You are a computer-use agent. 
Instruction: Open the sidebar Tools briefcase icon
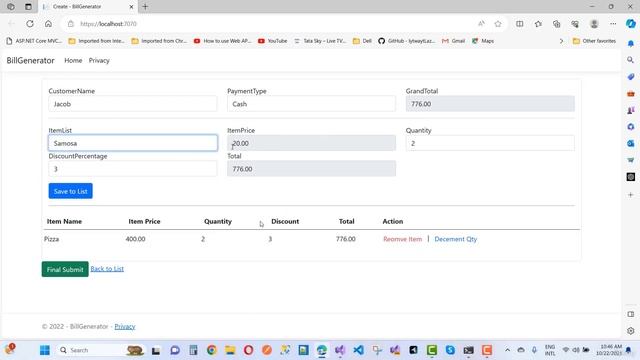click(x=631, y=93)
